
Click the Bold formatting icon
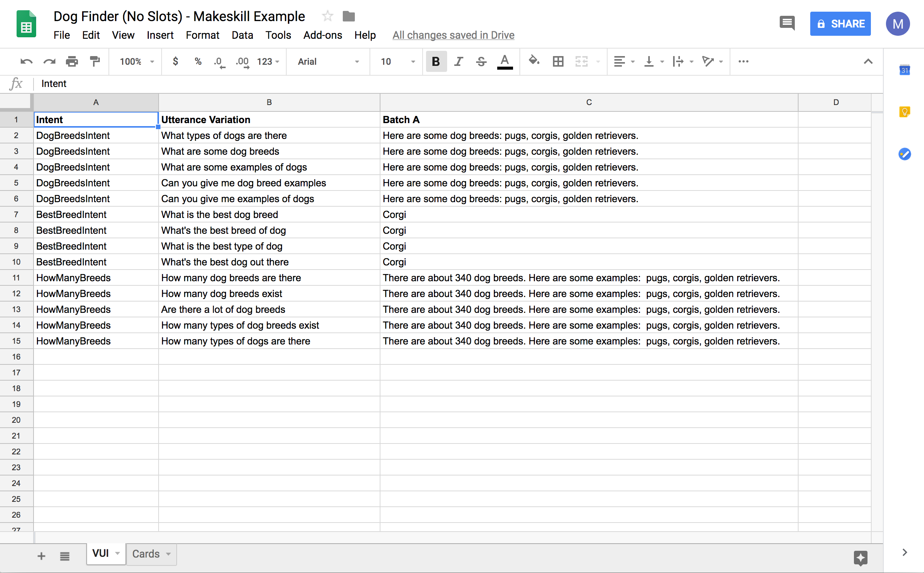[x=435, y=61]
